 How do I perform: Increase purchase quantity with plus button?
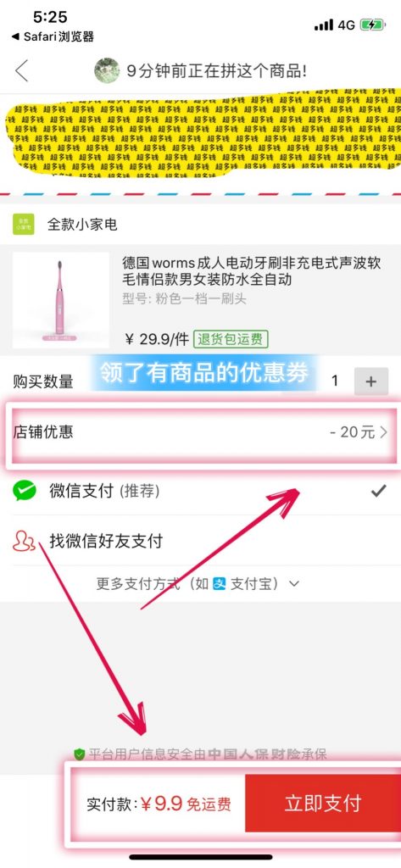pyautogui.click(x=371, y=381)
